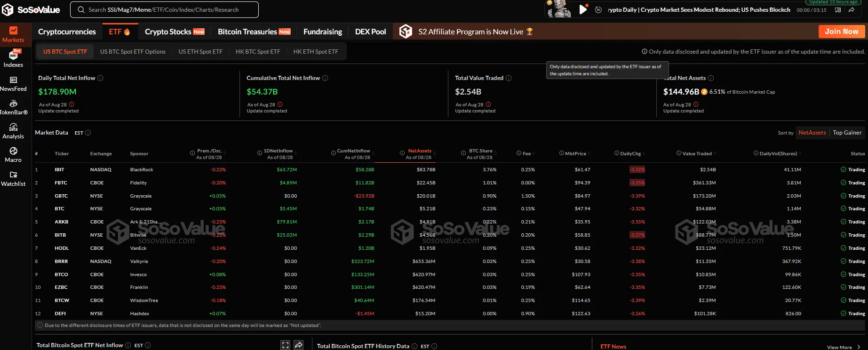Select the US ETH Spot ETF sub-tab
868x350 pixels.
pyautogui.click(x=200, y=52)
